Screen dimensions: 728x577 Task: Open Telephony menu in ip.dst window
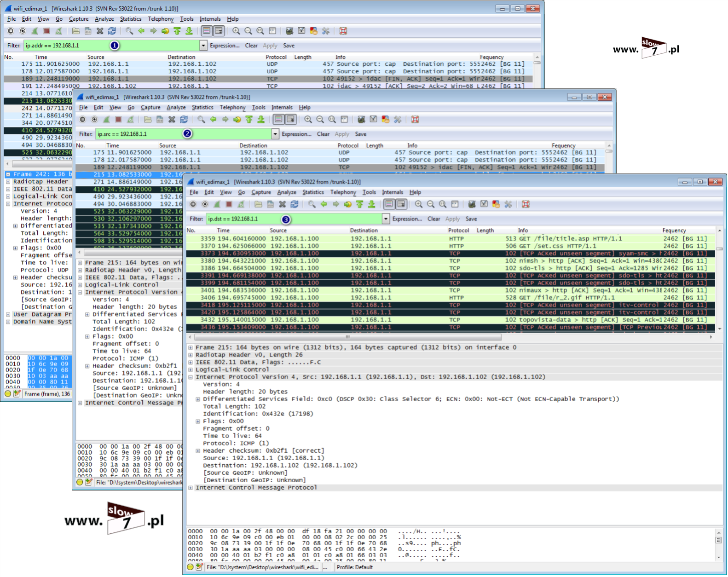[343, 192]
